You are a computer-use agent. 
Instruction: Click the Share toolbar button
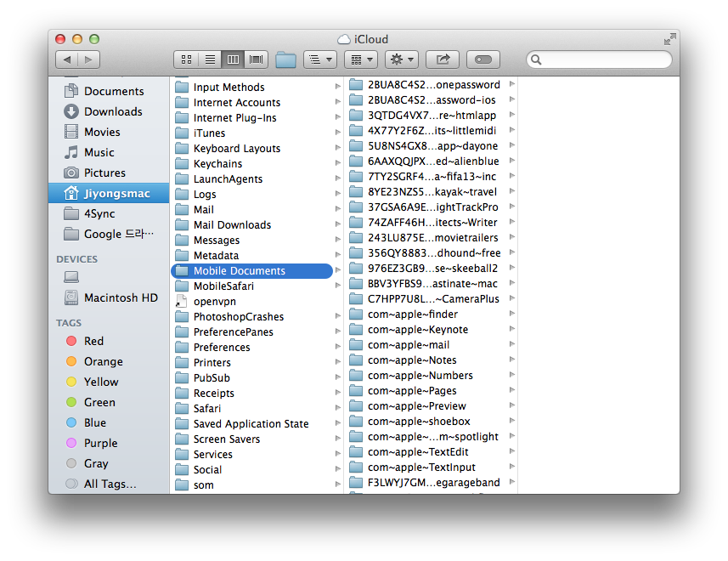click(443, 59)
